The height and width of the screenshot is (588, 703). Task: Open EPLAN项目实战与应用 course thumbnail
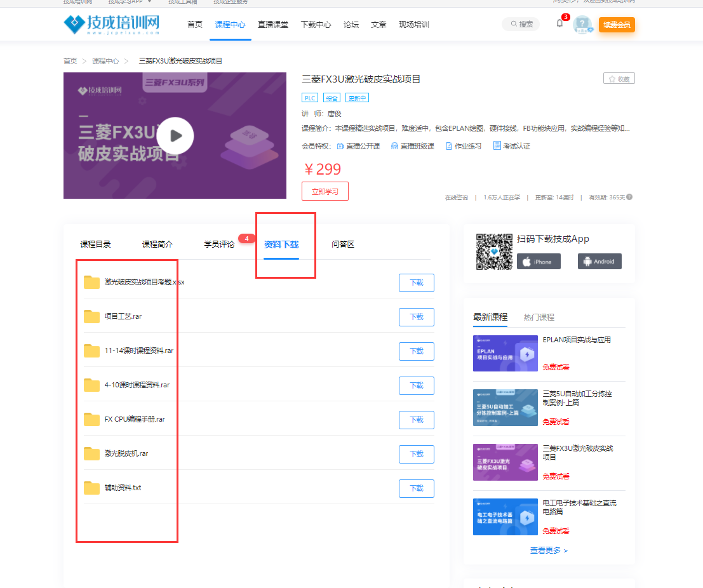coord(505,353)
